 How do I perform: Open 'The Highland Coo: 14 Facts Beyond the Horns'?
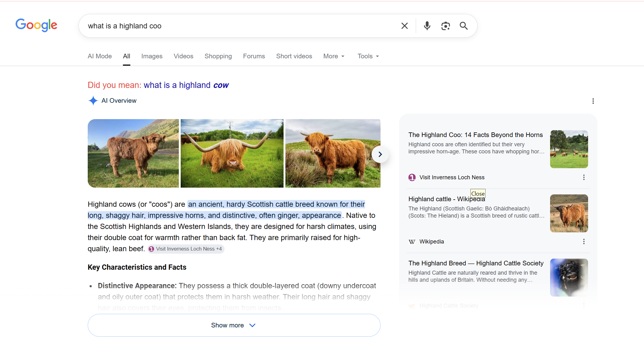tap(475, 135)
